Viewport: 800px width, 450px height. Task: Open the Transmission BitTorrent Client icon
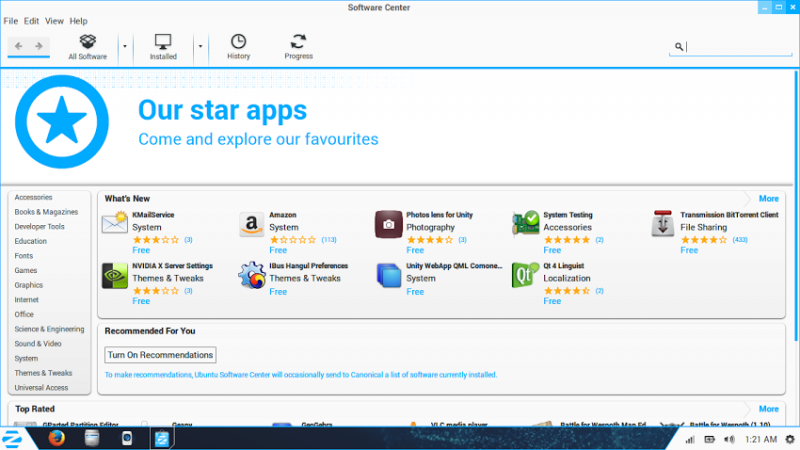coord(662,223)
